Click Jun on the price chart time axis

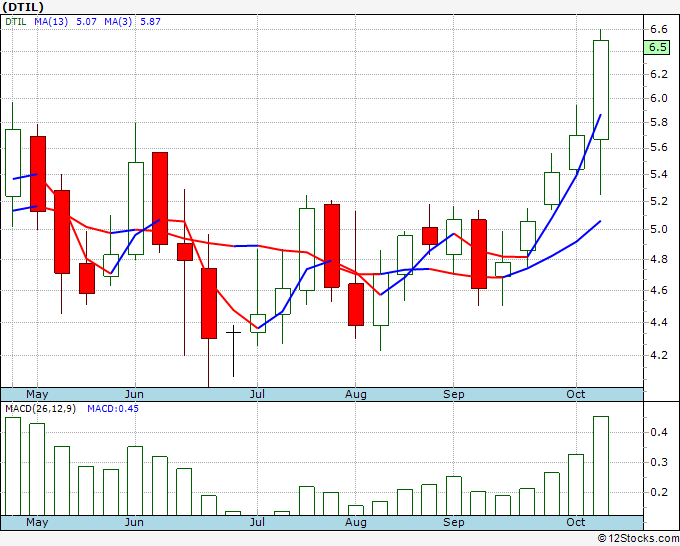click(134, 394)
